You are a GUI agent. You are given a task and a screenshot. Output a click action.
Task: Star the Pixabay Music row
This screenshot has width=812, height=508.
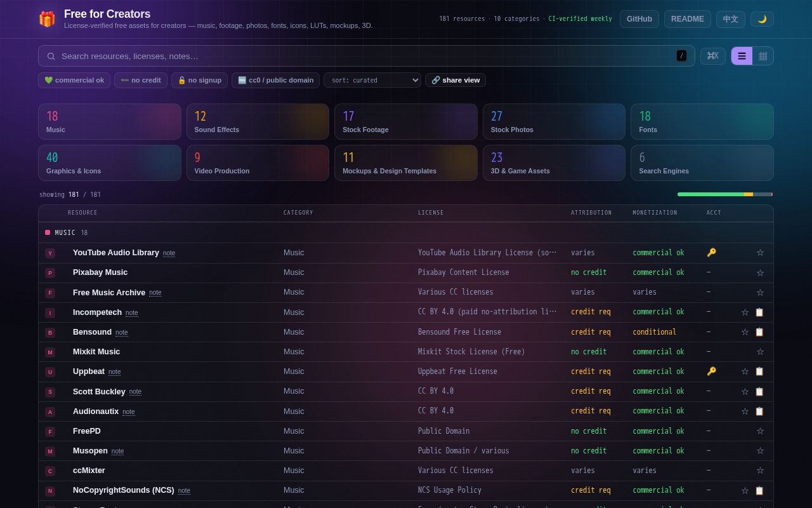click(x=760, y=272)
